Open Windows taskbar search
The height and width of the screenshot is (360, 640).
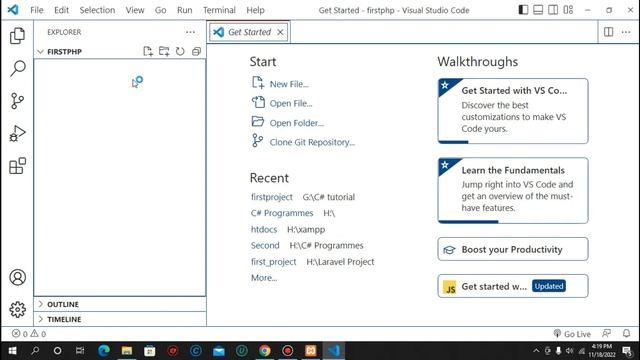click(x=35, y=351)
